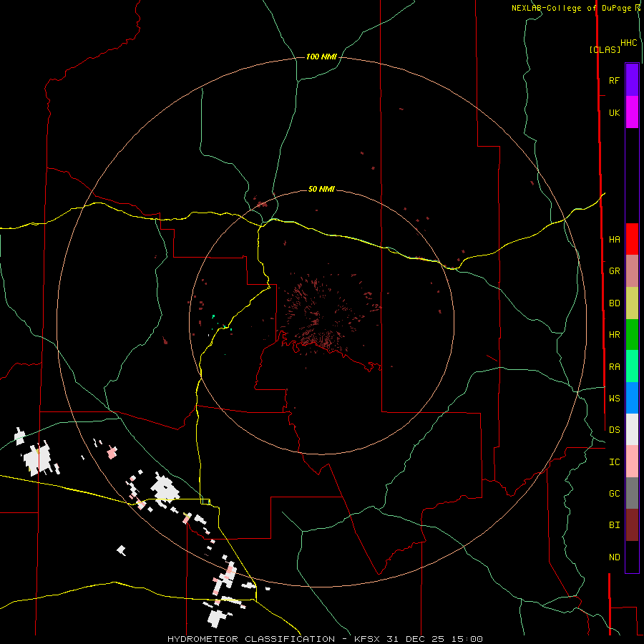Click the "100 NMI" range ring label
Screen dimensions: 644x644
(x=321, y=57)
